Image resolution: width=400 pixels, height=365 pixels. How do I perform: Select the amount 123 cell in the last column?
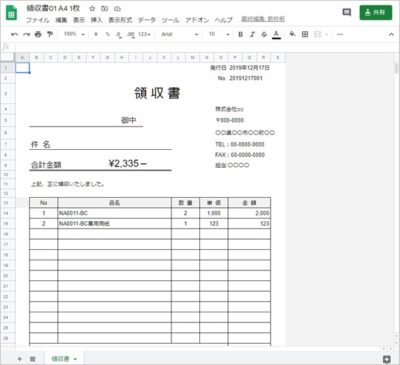pyautogui.click(x=249, y=223)
